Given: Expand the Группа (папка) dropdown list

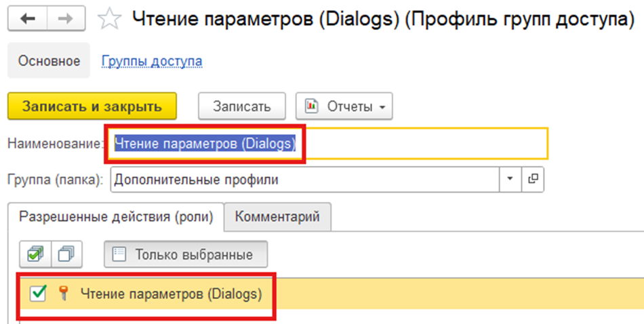Looking at the screenshot, I should [509, 180].
